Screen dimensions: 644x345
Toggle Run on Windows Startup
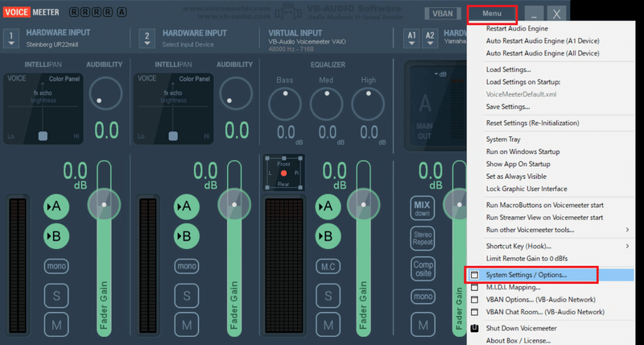pos(522,152)
